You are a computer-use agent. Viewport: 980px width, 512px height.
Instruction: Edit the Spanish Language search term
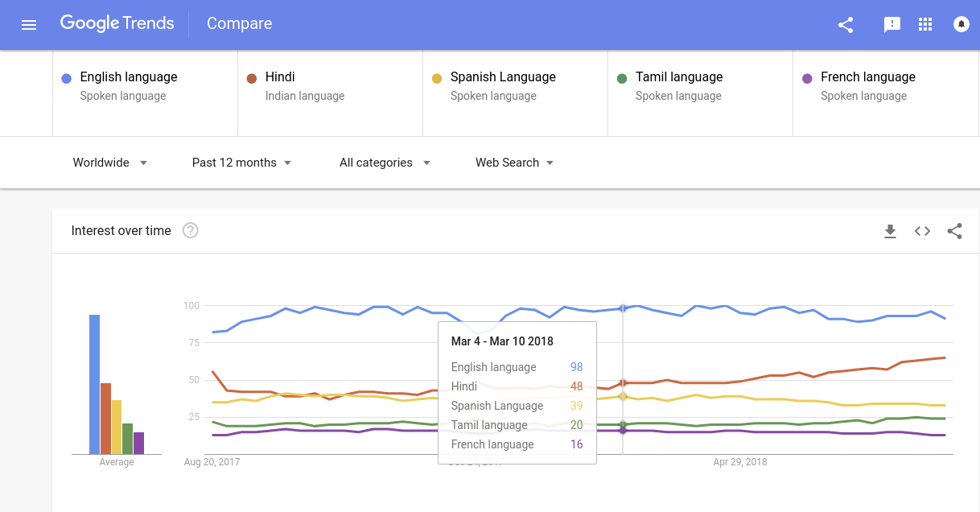[503, 77]
